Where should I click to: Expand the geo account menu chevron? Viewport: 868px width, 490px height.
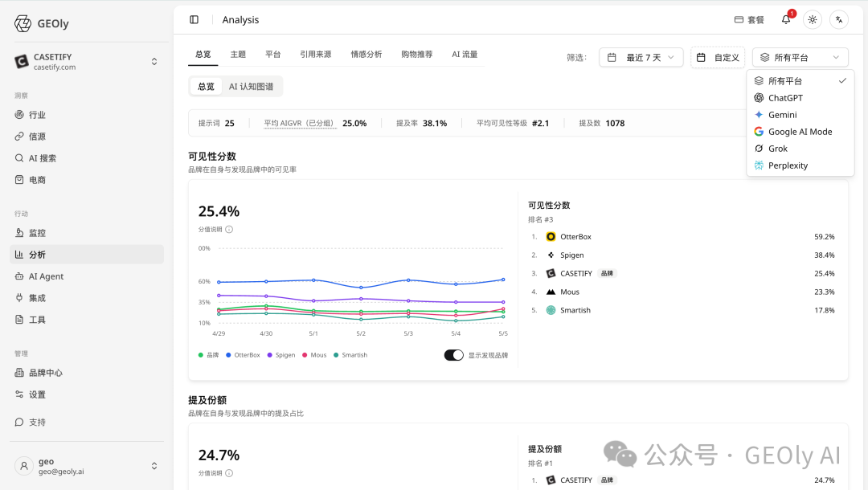(154, 466)
